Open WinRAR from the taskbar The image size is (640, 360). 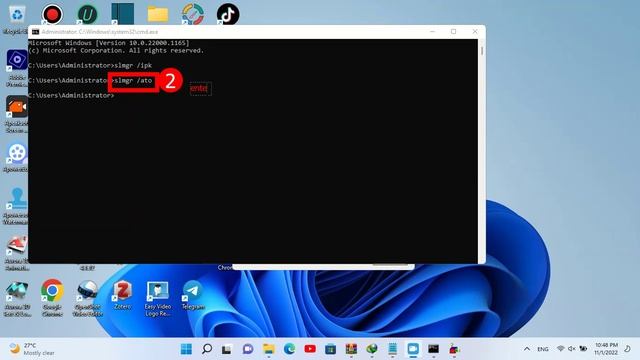click(x=351, y=349)
